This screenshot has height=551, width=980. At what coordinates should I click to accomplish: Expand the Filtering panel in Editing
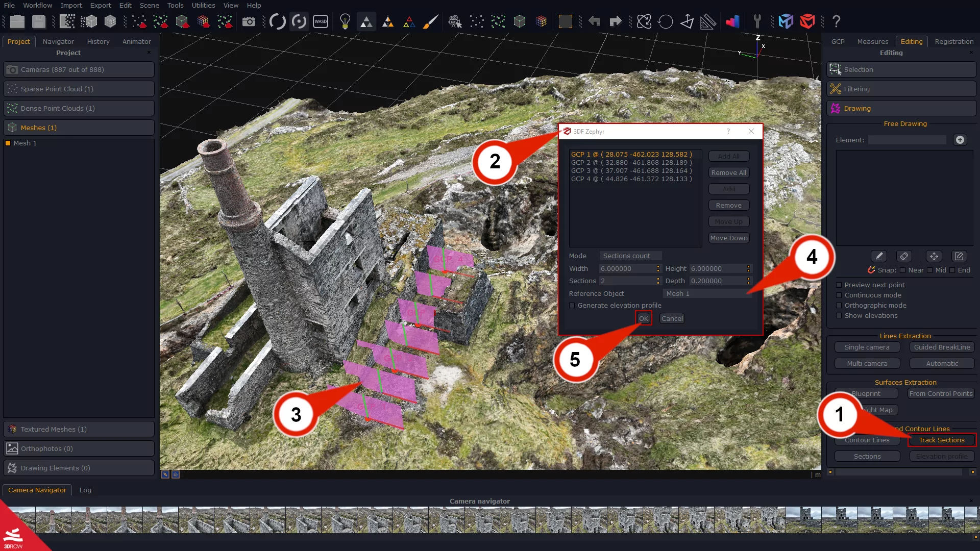901,89
